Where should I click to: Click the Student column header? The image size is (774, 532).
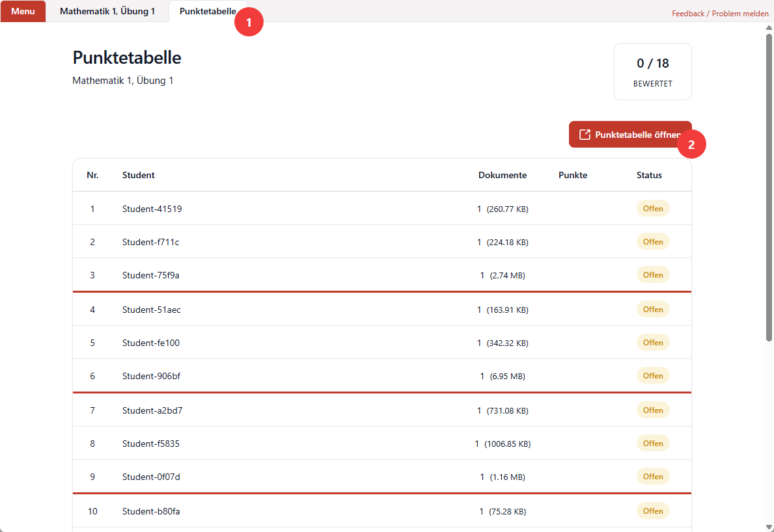[x=138, y=175]
